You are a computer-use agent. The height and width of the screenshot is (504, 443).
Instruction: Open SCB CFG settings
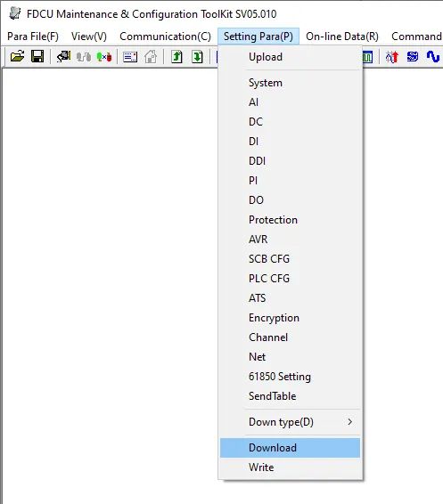[x=291, y=259]
